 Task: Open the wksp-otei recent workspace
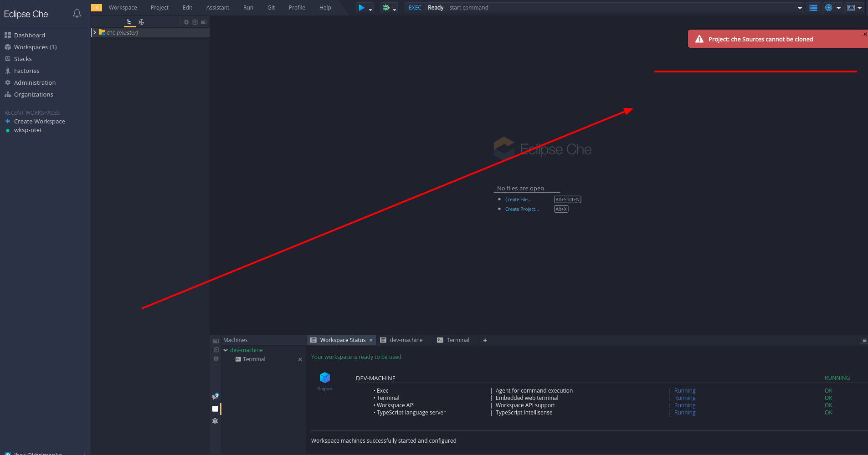tap(27, 130)
